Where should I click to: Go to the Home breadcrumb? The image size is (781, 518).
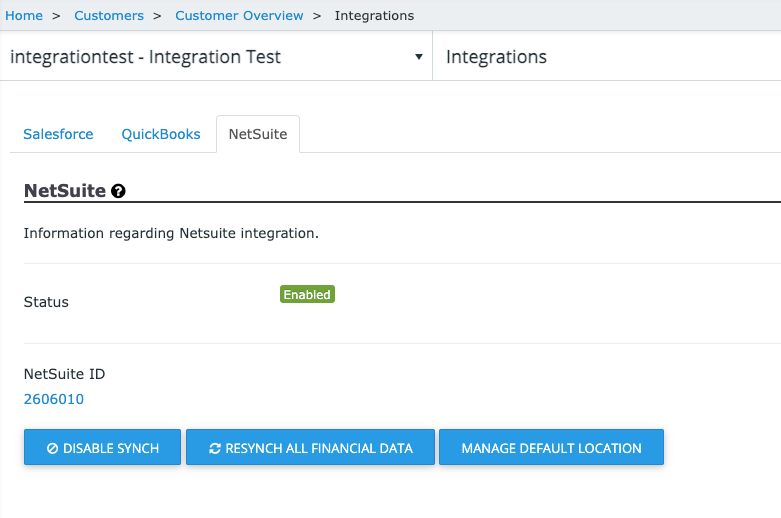click(24, 15)
